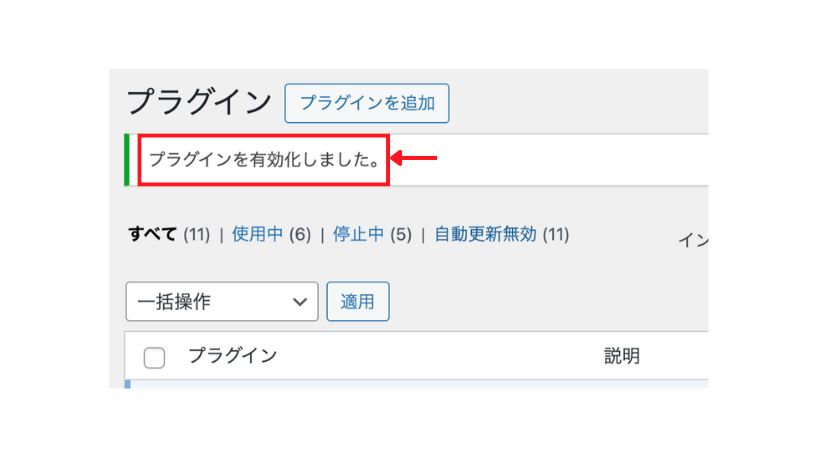
Task: Click the (11) count beside 自動更新無効
Action: point(555,234)
